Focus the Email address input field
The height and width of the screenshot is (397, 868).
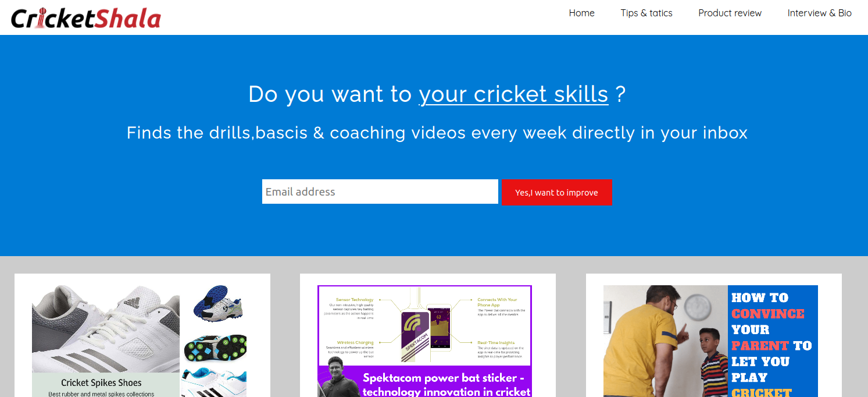click(x=380, y=192)
